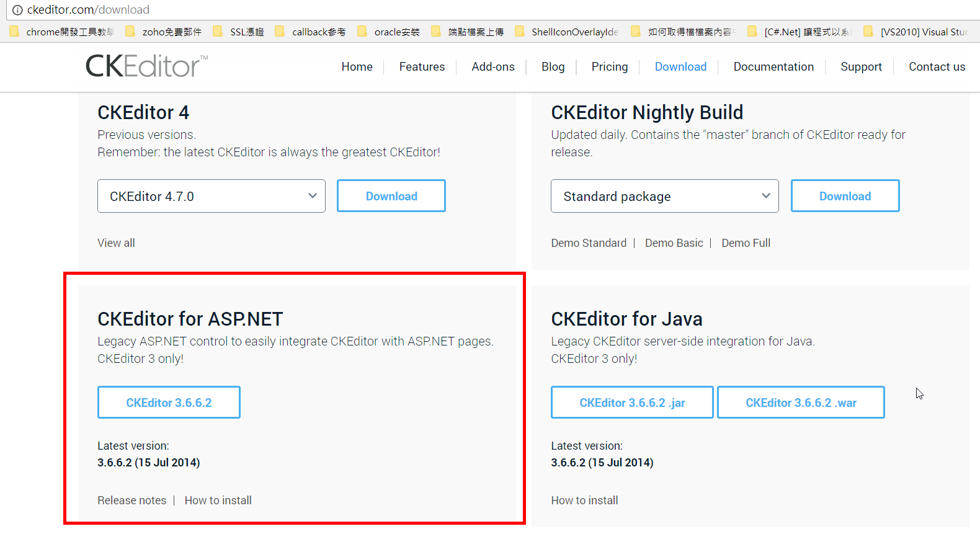Go to the Home menu item
The width and height of the screenshot is (980, 539).
click(357, 66)
